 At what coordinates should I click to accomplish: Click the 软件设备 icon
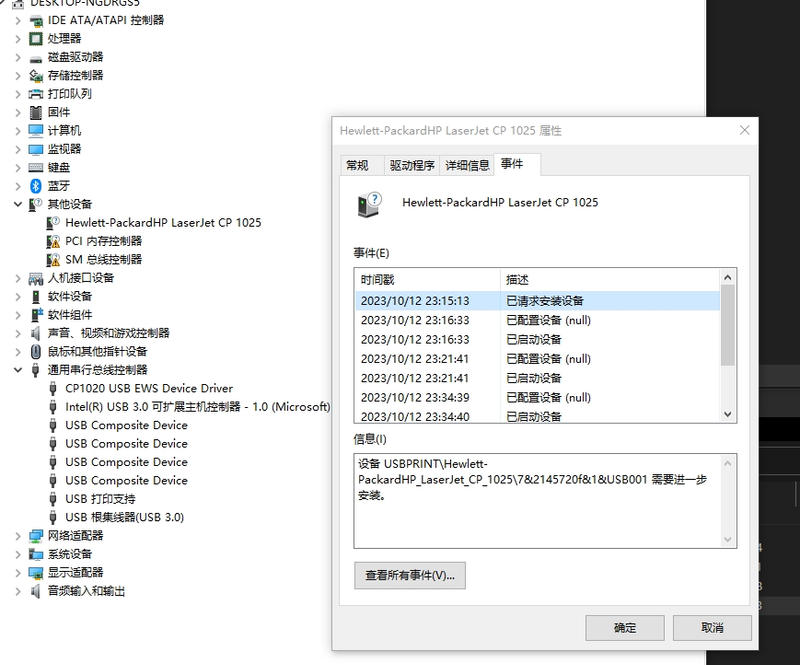pos(36,297)
